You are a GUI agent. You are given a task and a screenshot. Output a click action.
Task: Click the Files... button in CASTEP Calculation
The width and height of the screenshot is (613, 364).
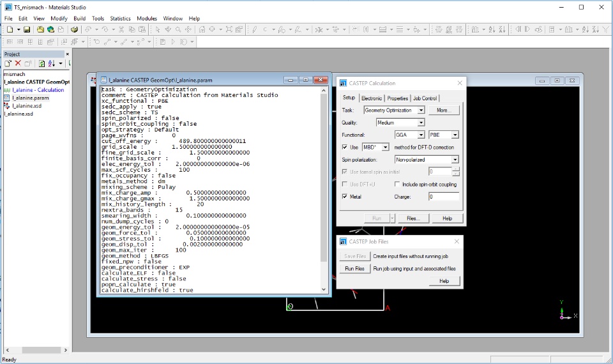[x=413, y=218]
